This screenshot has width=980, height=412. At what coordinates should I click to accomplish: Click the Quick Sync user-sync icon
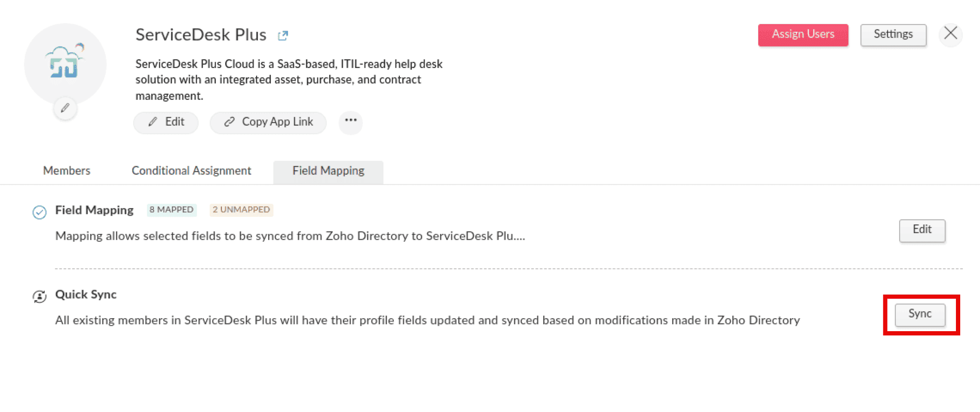tap(40, 296)
